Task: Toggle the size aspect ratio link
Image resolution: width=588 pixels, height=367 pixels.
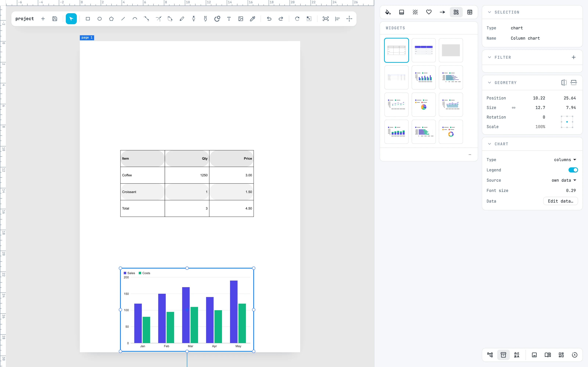Action: click(513, 108)
